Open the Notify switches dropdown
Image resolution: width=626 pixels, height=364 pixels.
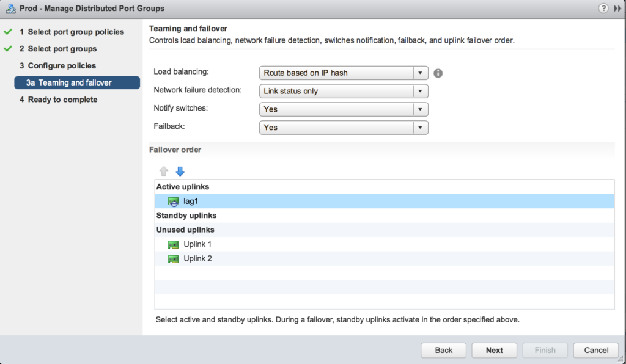344,109
